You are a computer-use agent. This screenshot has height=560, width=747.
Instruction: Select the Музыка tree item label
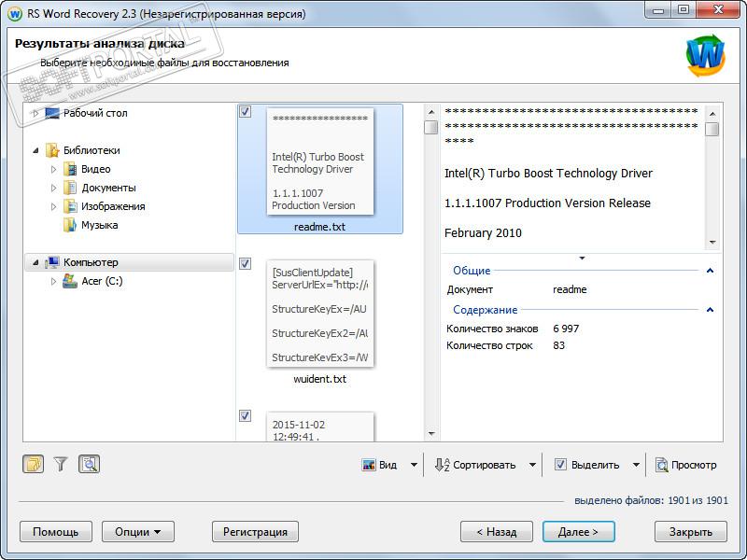100,225
